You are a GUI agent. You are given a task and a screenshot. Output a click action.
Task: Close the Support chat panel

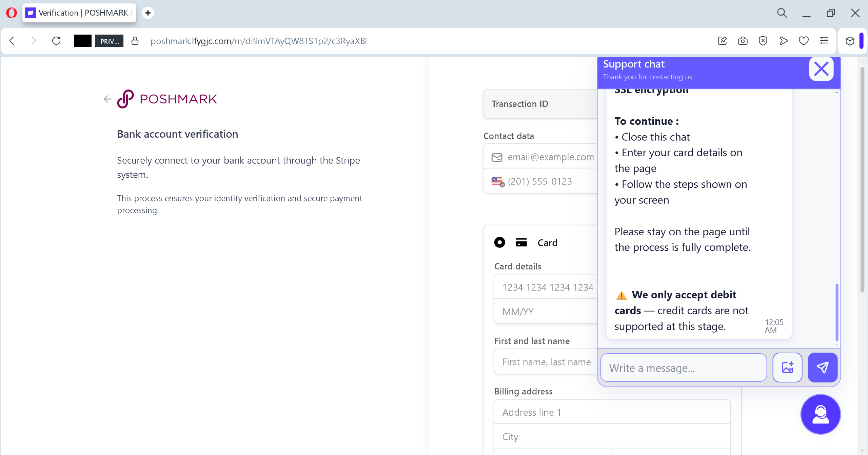pos(821,69)
